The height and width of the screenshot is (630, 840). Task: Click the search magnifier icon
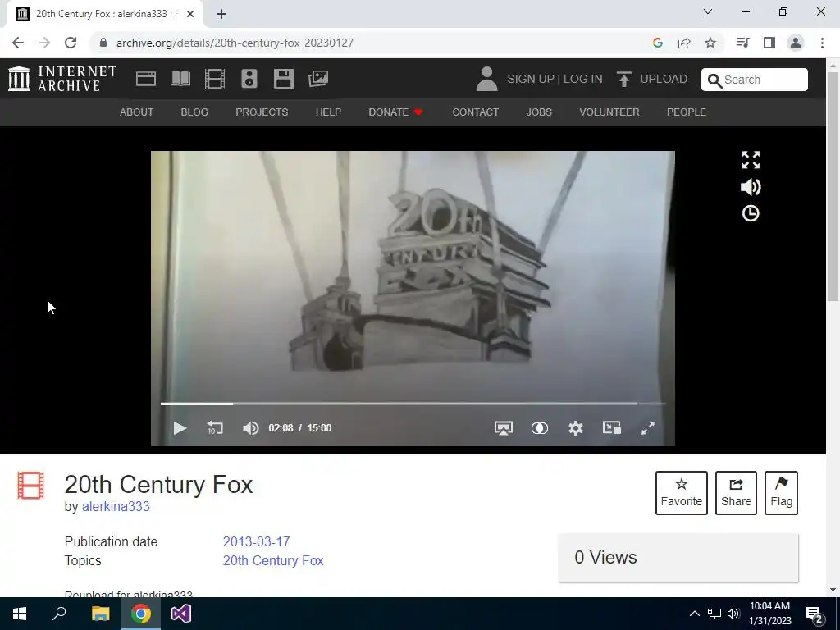[714, 80]
